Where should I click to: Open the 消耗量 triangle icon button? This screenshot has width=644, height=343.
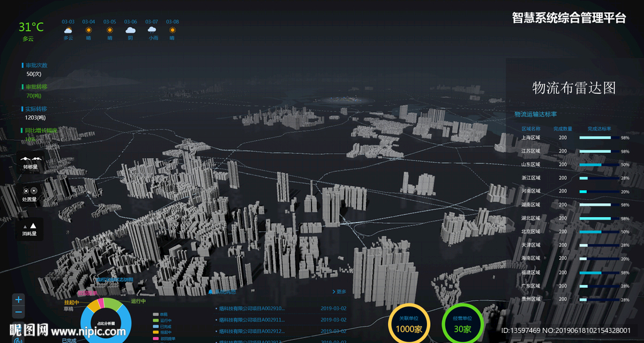[30, 229]
